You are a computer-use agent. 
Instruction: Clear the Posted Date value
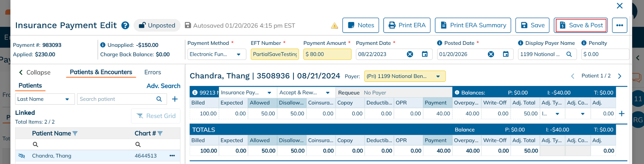(x=491, y=54)
